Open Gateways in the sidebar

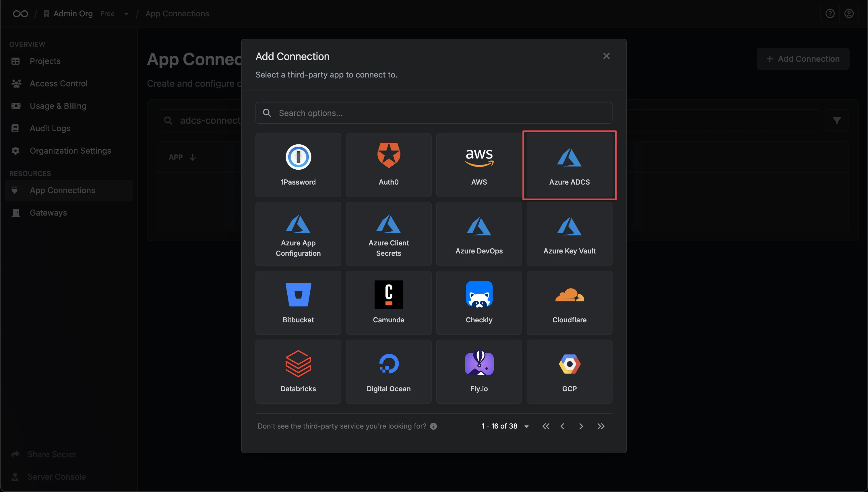pyautogui.click(x=69, y=212)
